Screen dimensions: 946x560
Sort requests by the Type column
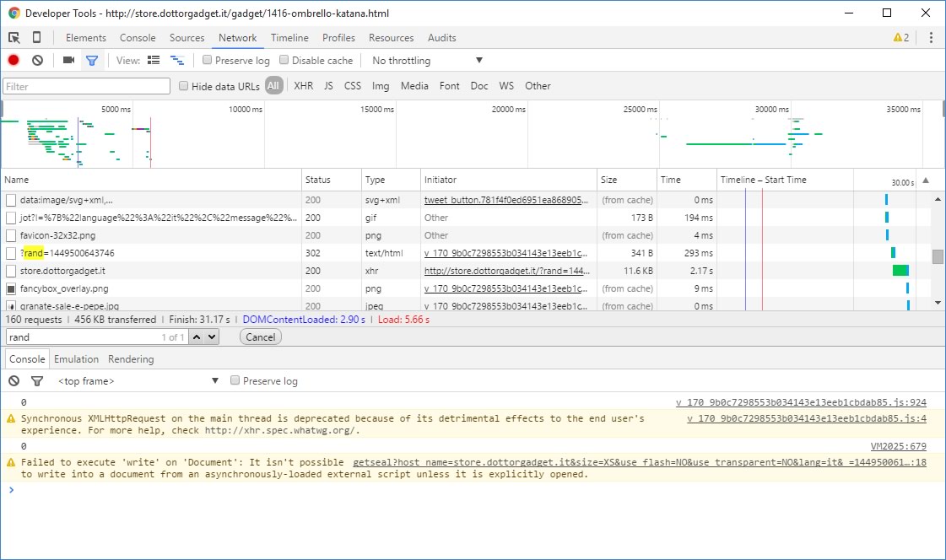click(x=391, y=180)
